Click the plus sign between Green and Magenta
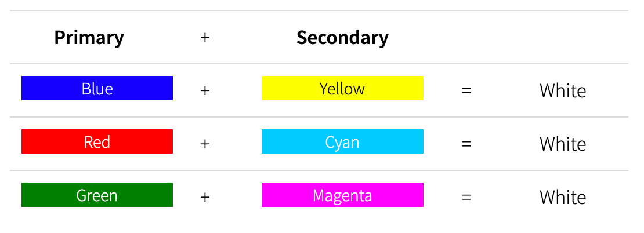The image size is (644, 233). 204,197
